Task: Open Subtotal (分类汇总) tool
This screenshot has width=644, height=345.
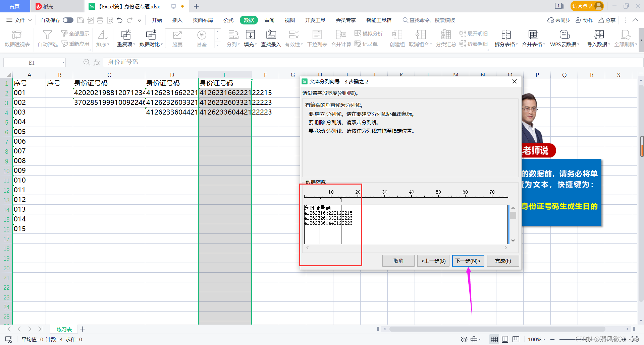Action: (x=446, y=38)
